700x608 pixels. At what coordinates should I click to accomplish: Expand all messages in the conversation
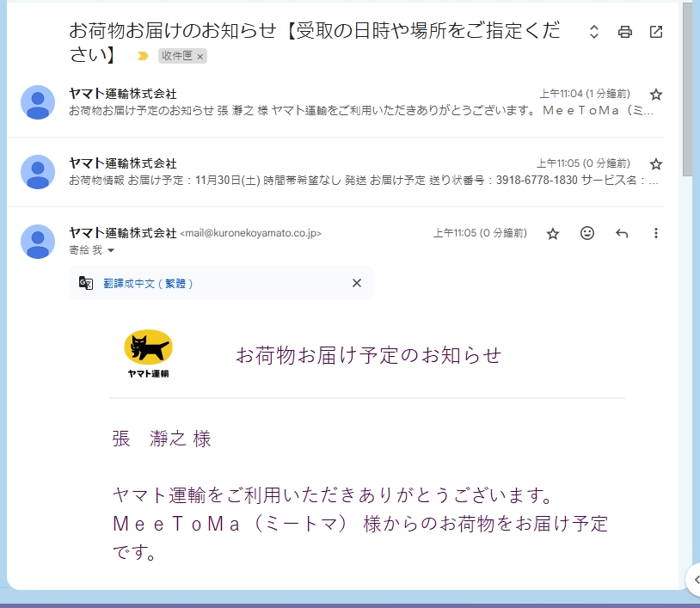pyautogui.click(x=593, y=32)
